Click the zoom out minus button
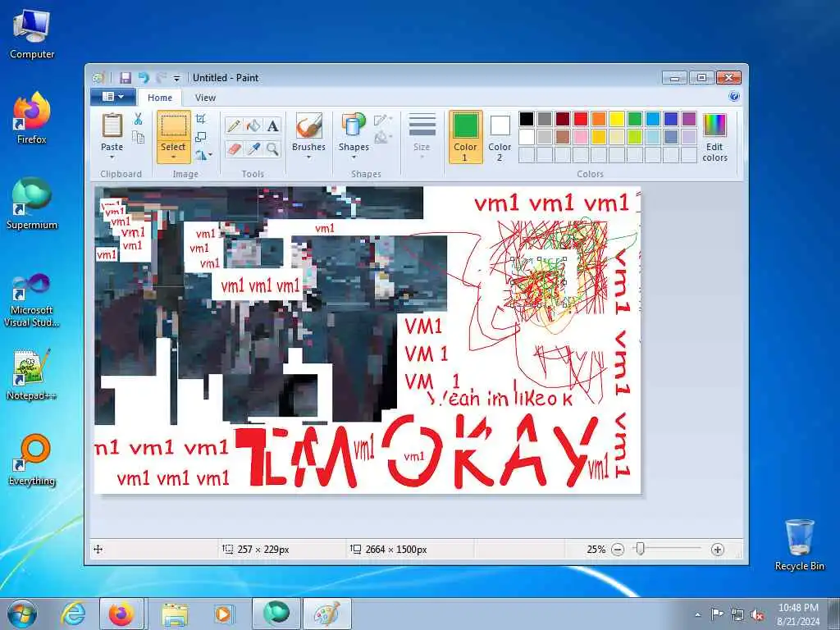Image resolution: width=840 pixels, height=630 pixels. [618, 549]
